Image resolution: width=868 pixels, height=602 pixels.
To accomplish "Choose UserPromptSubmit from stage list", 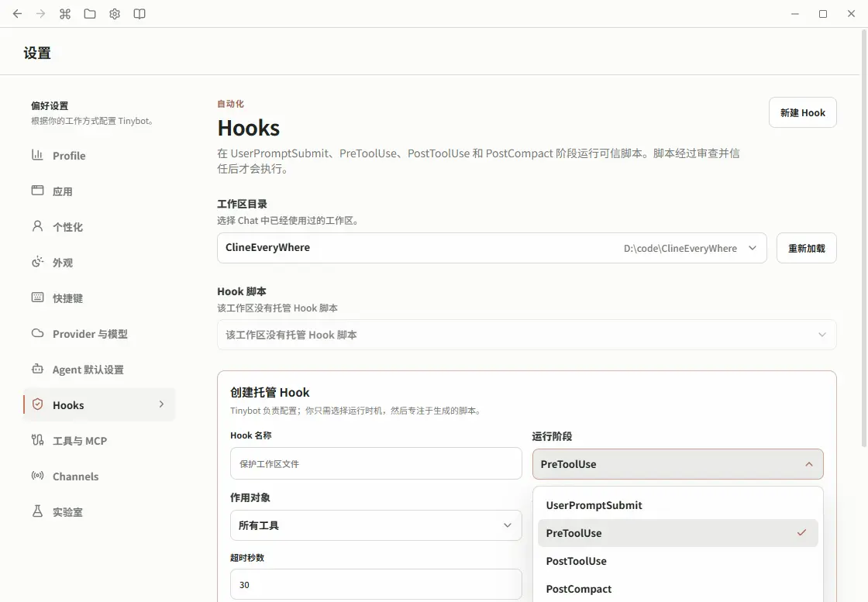I will [x=677, y=505].
